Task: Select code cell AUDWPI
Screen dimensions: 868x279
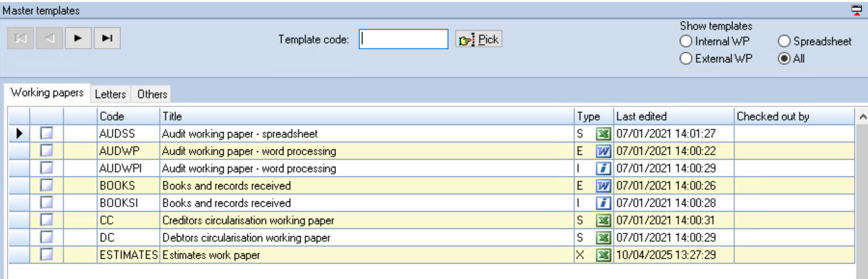Action: click(128, 169)
